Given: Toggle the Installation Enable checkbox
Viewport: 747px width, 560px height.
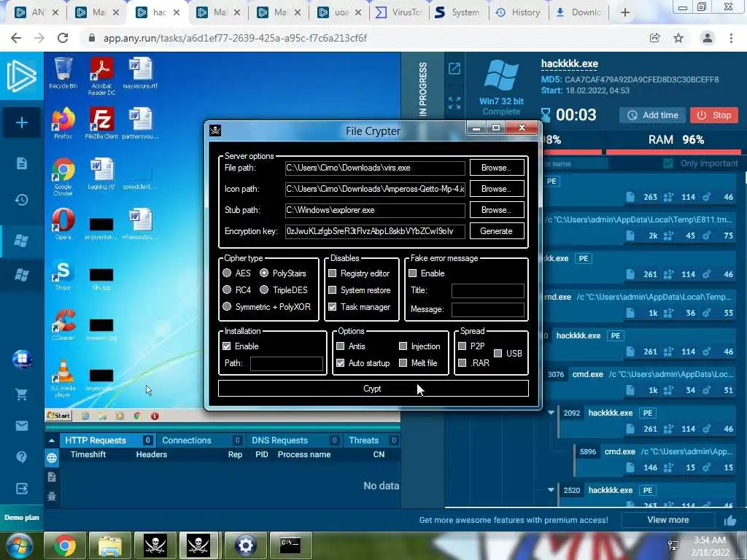Looking at the screenshot, I should coord(227,346).
